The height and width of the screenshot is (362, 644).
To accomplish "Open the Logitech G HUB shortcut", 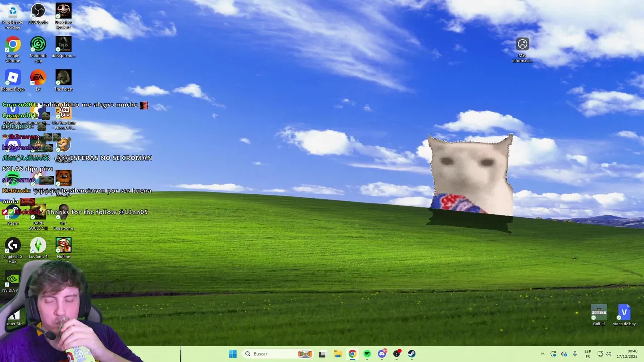I will [x=13, y=251].
